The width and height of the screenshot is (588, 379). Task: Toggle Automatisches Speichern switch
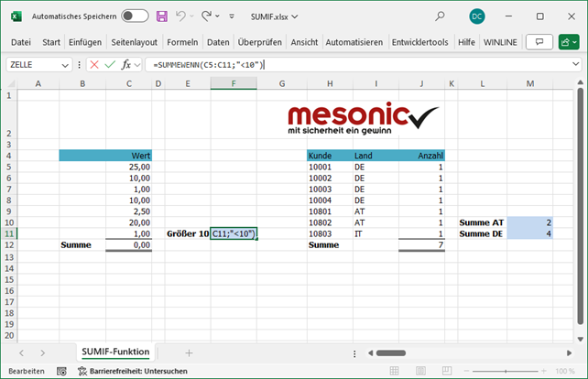point(135,16)
